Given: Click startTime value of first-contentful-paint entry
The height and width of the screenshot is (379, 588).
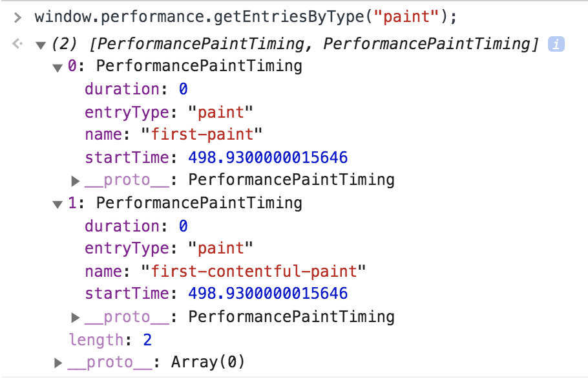Looking at the screenshot, I should click(x=268, y=294).
